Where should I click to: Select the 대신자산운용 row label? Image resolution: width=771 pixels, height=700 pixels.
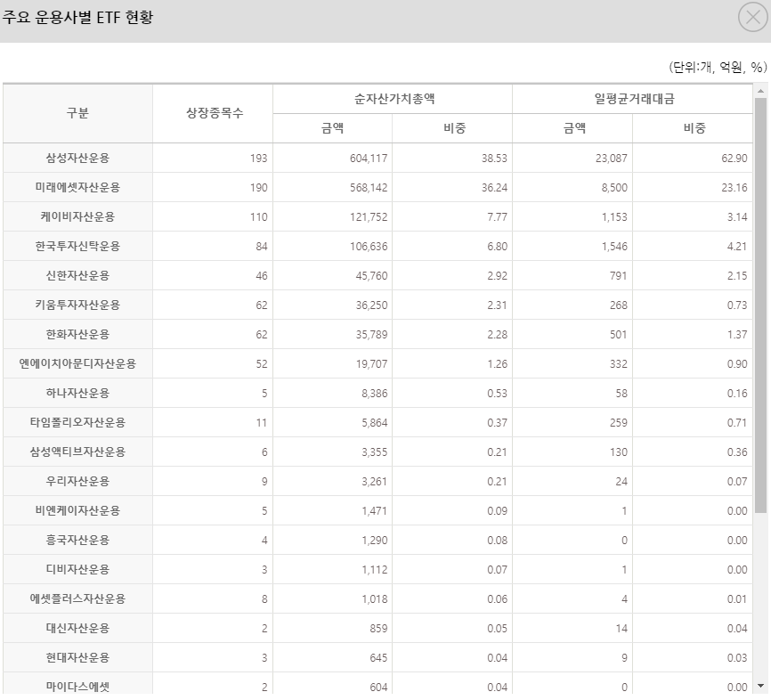(77, 628)
